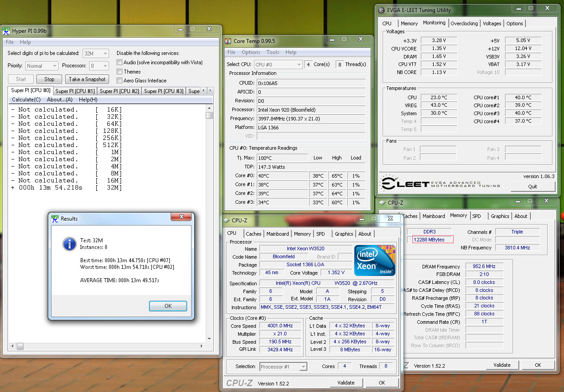This screenshot has width=564, height=392.
Task: Open the Calculate(C) menu
Action: coord(26,100)
